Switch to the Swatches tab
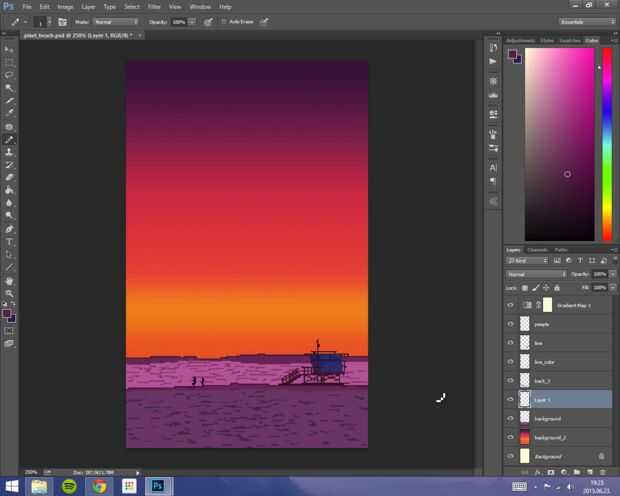Screen dimensions: 620x496 (x=570, y=40)
